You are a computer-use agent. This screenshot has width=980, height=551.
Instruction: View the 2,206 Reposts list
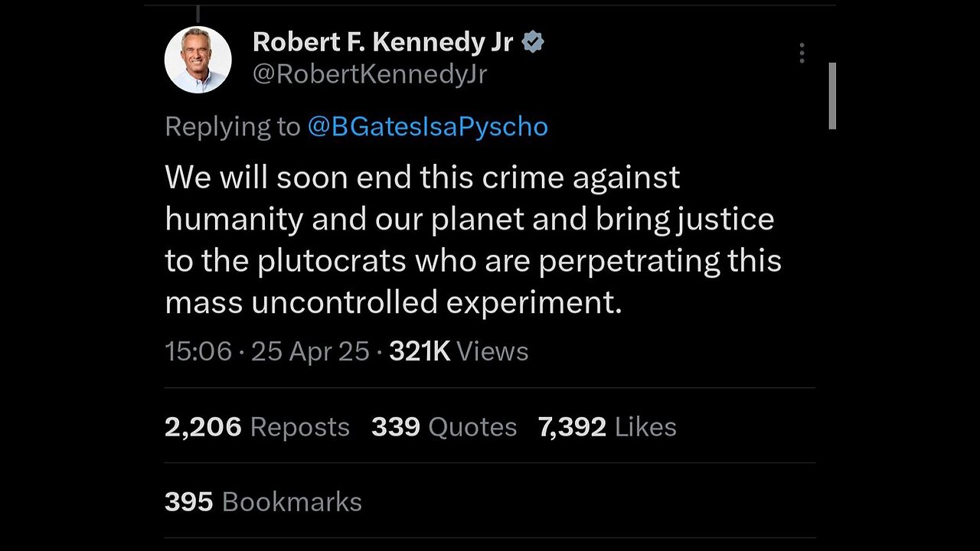click(x=256, y=427)
